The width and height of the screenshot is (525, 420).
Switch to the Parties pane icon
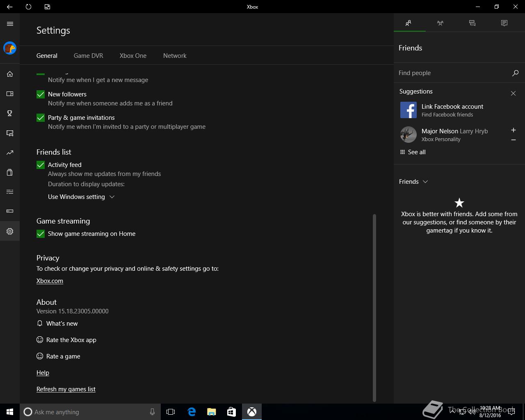click(440, 23)
